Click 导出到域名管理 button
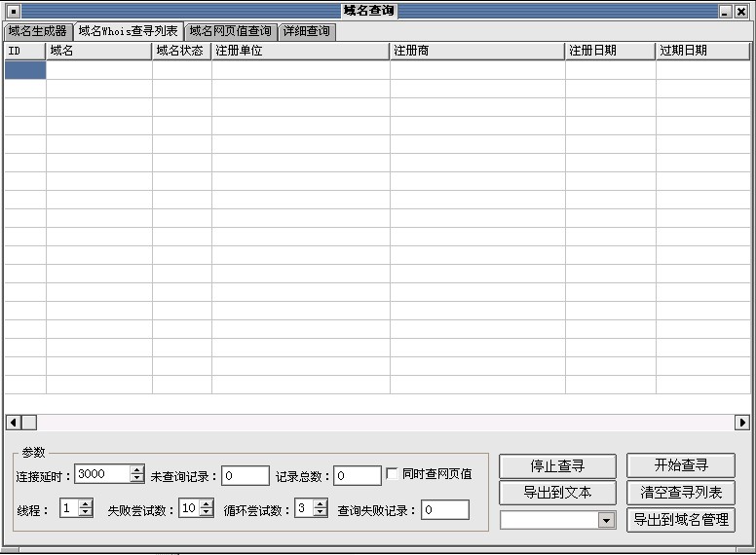The width and height of the screenshot is (756, 555). tap(680, 519)
